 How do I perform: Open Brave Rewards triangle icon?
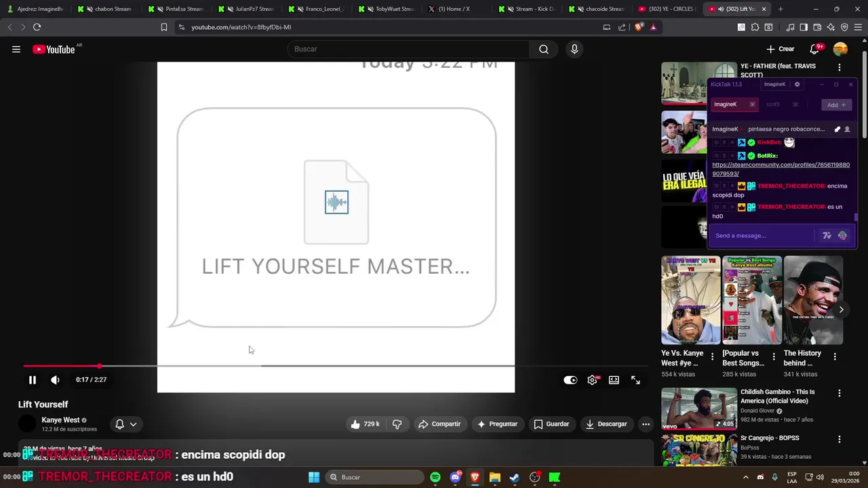point(653,27)
